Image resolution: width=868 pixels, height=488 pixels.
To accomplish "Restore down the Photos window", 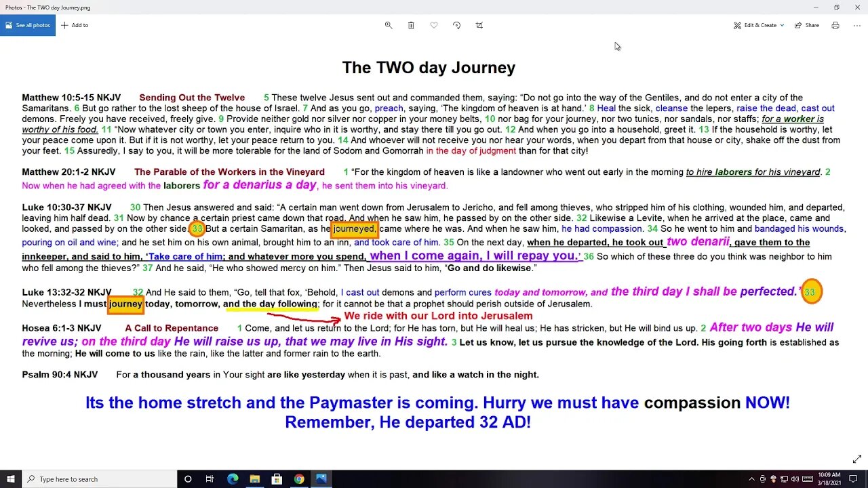I will (836, 7).
